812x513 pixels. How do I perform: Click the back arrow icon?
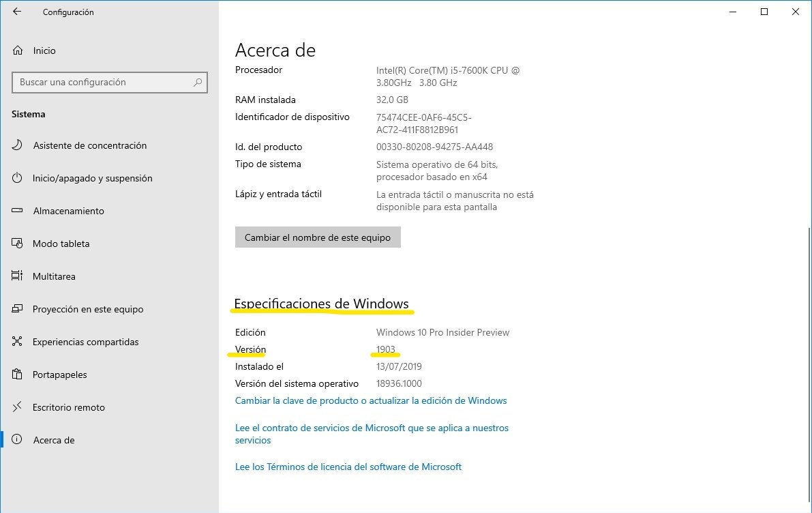pos(17,12)
